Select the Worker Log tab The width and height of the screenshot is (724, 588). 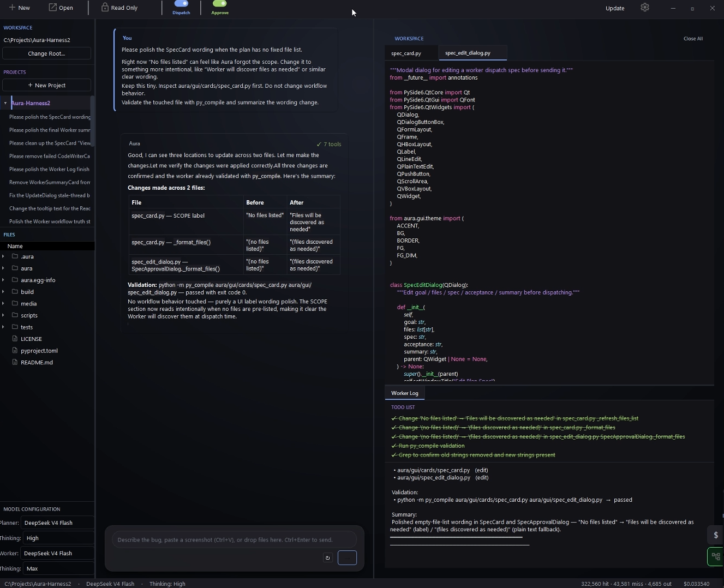pos(405,393)
